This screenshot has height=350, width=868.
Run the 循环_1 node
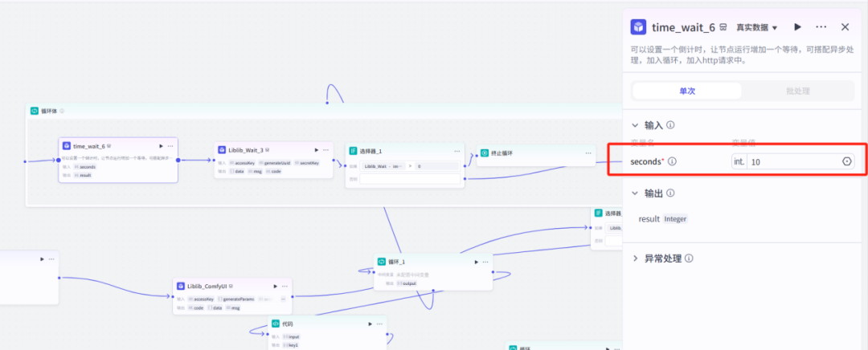[x=476, y=262]
